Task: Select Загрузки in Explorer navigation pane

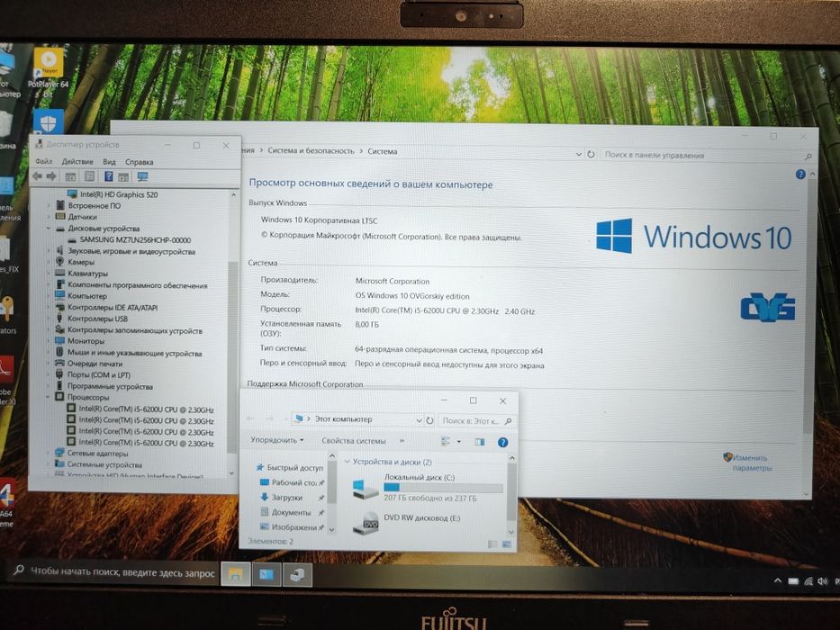Action: click(x=287, y=497)
